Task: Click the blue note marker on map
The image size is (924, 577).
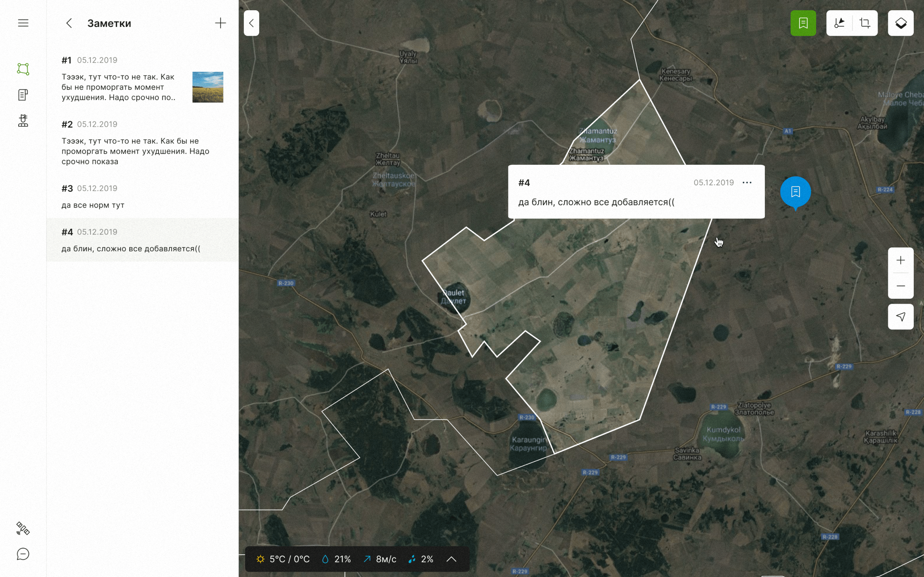Action: coord(795,192)
